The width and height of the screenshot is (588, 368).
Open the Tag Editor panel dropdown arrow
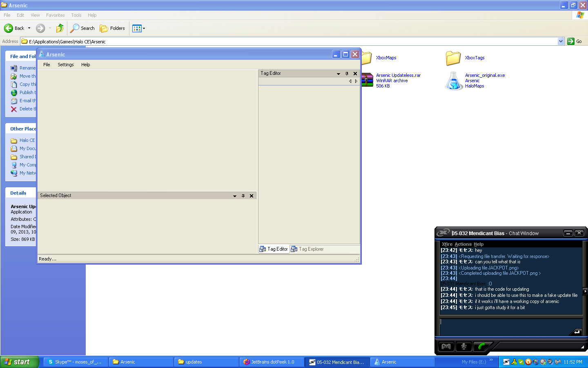(338, 74)
